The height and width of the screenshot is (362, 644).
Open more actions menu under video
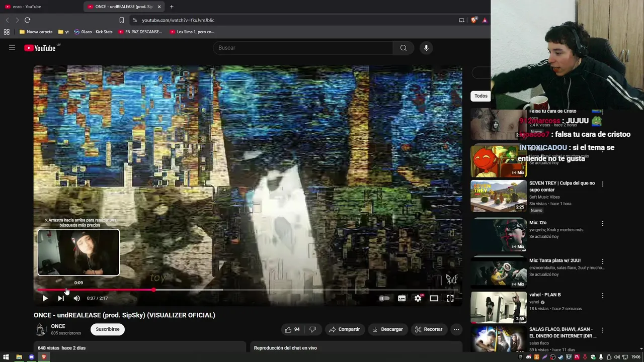(x=456, y=329)
